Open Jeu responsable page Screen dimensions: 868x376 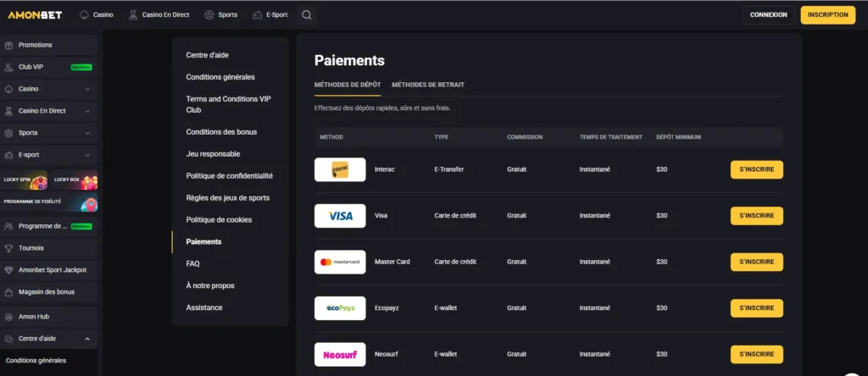tap(213, 154)
